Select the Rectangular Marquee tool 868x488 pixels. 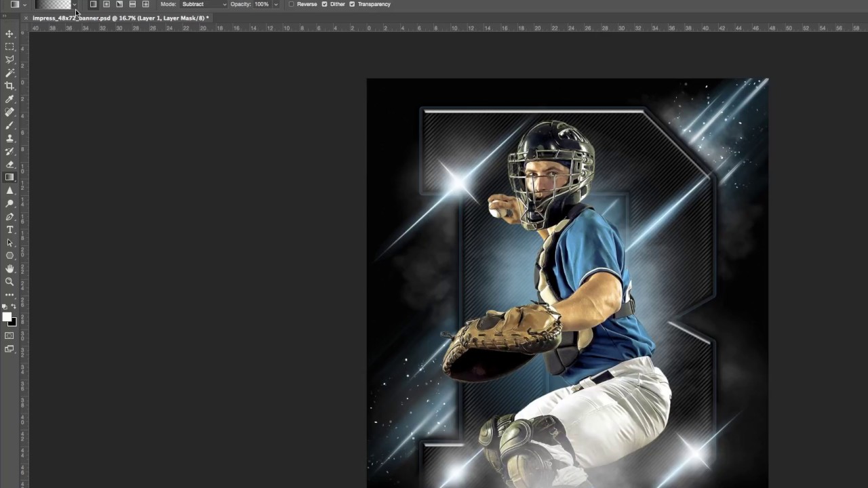(9, 47)
